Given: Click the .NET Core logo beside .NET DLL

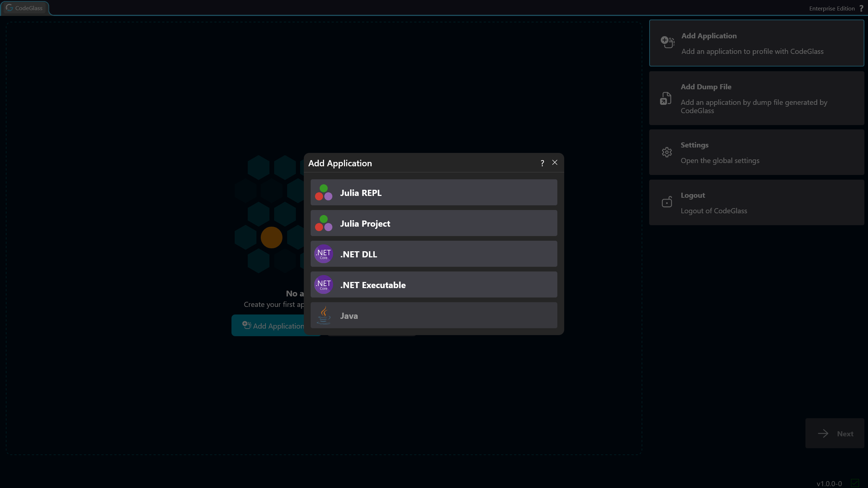Looking at the screenshot, I should [x=324, y=254].
